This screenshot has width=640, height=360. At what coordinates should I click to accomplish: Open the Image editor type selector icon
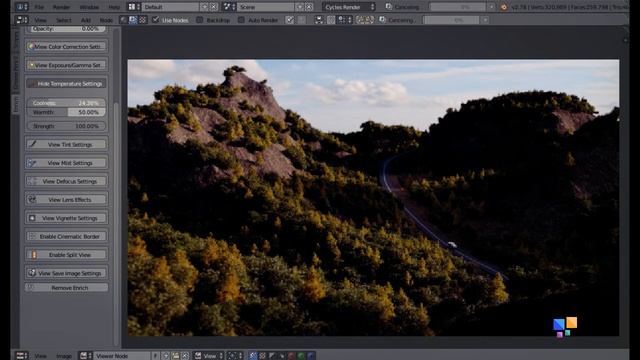coord(22,356)
